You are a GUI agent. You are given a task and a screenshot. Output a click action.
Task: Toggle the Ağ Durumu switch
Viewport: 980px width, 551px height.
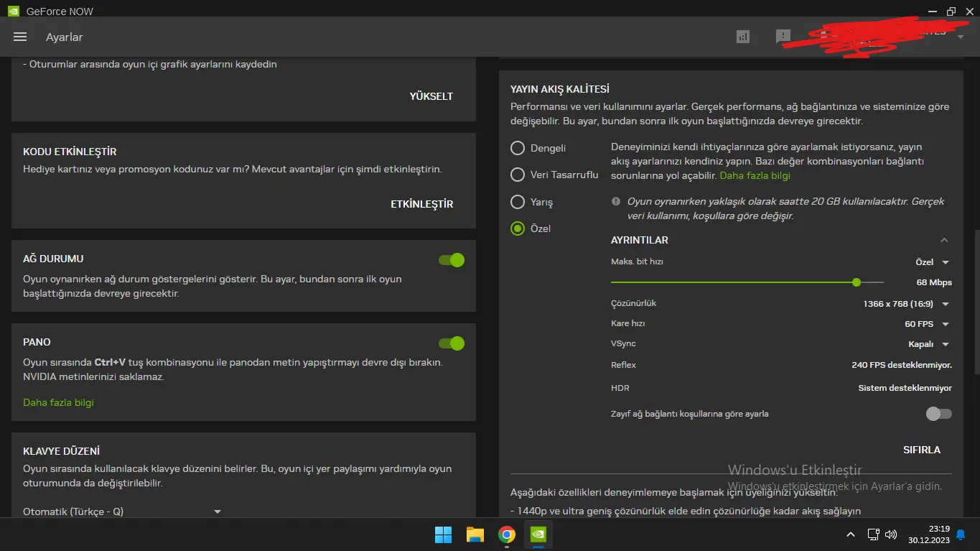pos(452,260)
